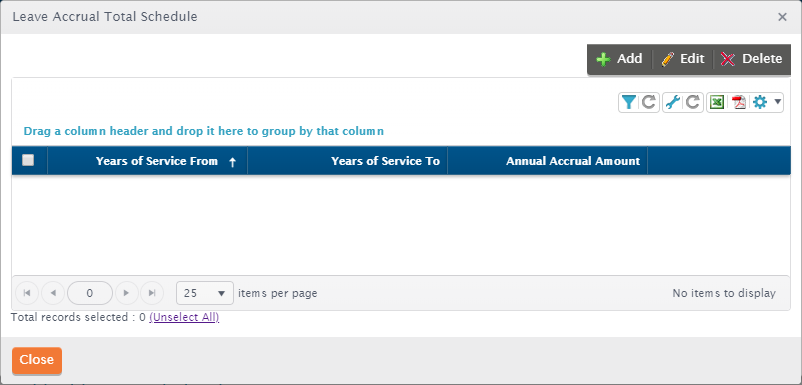Open the grid filter funnel icon
The width and height of the screenshot is (802, 385).
tap(629, 103)
